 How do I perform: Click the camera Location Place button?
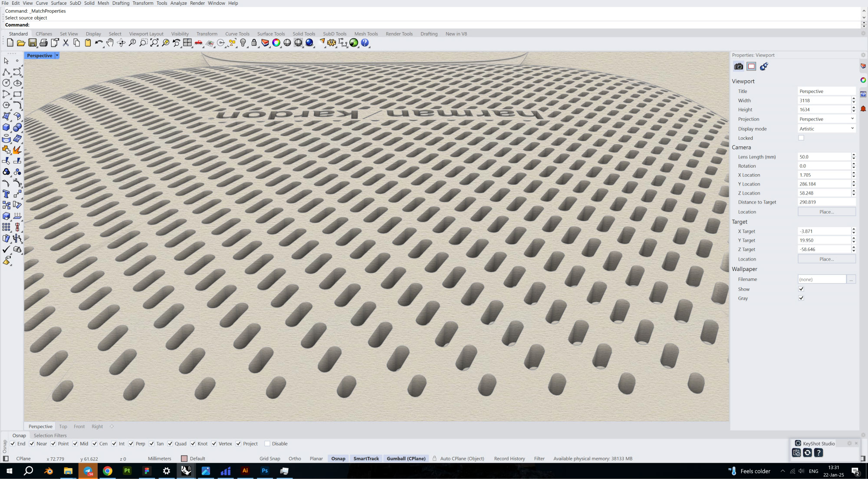[826, 212]
